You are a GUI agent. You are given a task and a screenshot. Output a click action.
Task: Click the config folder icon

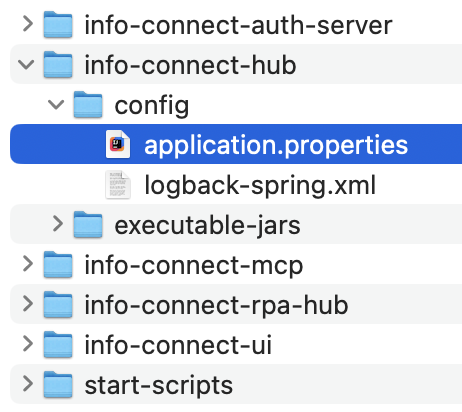pos(88,104)
